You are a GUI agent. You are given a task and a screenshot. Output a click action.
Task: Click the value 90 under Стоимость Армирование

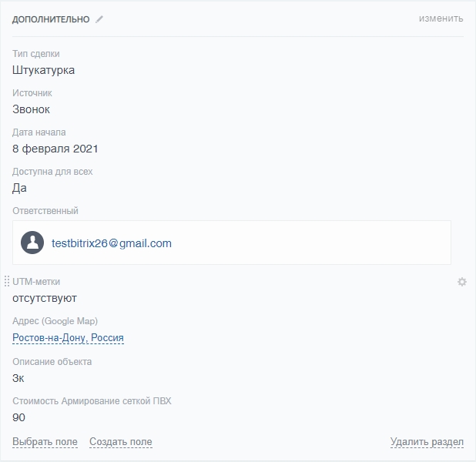pos(19,417)
